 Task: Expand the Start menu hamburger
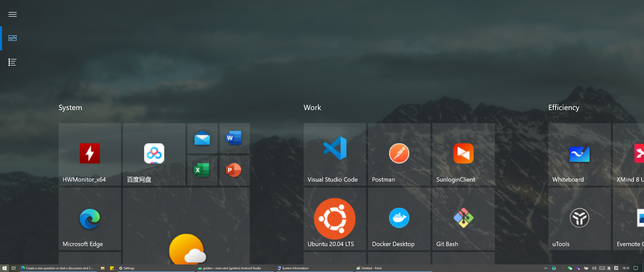pos(13,14)
